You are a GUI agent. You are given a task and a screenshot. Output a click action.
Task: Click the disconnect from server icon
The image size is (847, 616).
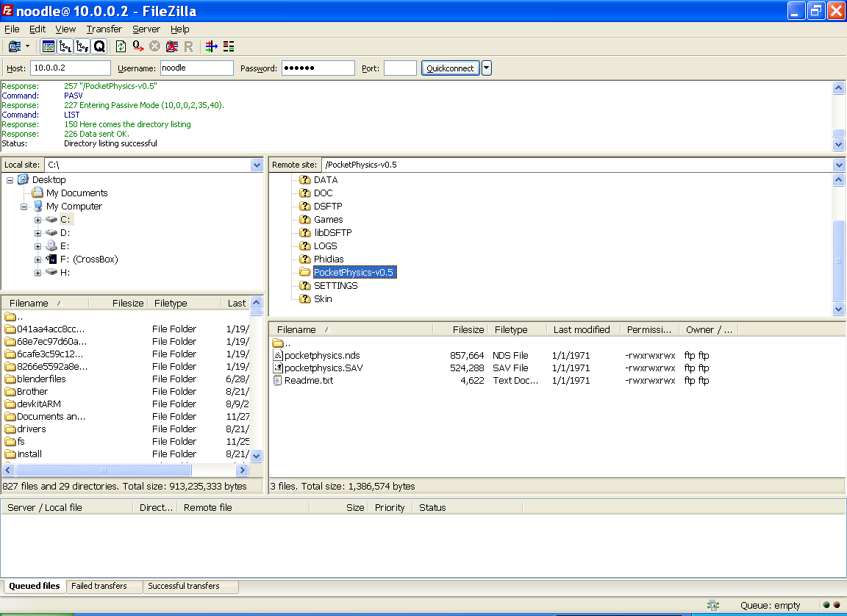173,46
